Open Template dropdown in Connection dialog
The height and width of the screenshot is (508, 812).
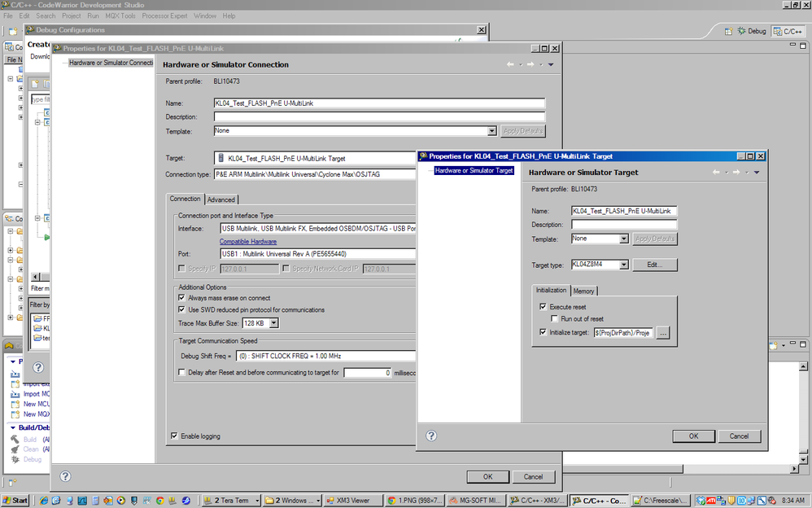coord(492,131)
